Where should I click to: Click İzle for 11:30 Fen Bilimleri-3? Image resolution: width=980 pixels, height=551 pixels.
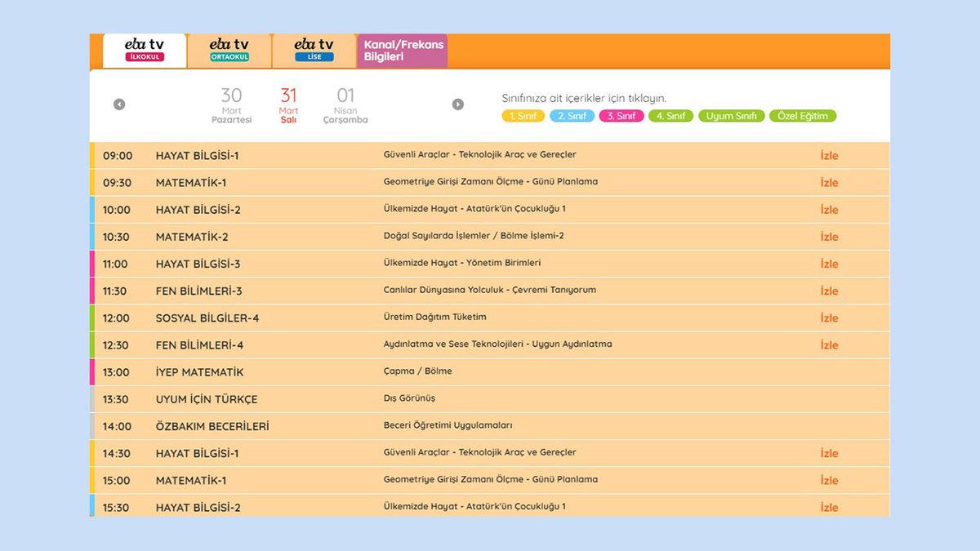pos(829,291)
